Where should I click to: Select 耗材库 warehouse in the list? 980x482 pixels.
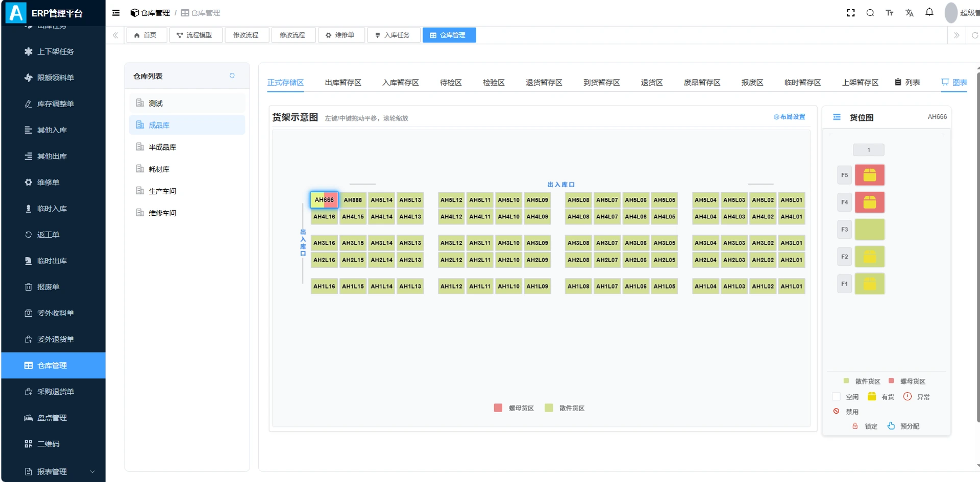click(x=187, y=169)
